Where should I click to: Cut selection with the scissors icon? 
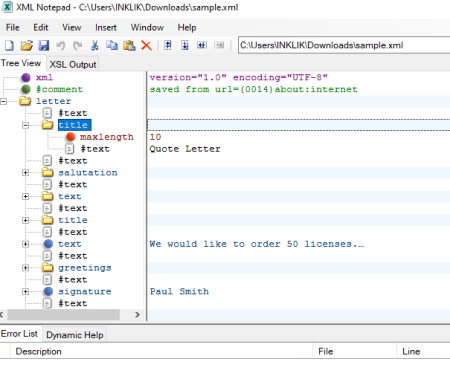click(x=95, y=45)
